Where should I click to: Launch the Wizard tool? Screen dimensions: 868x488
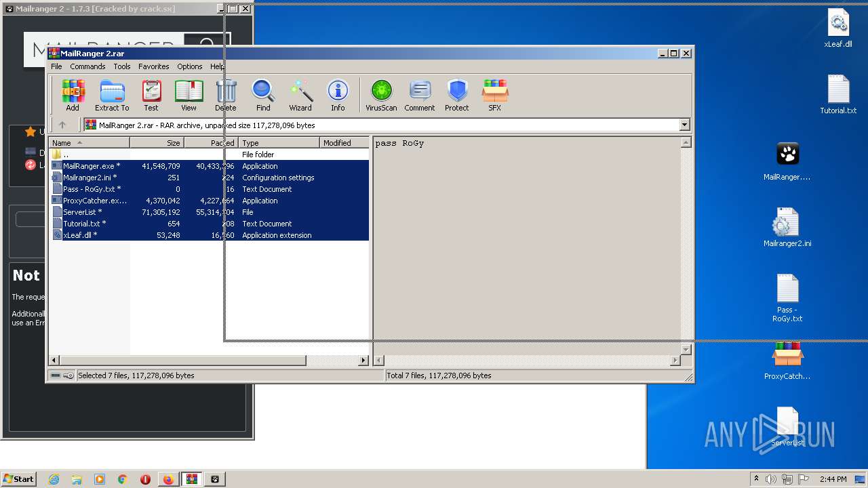(x=300, y=95)
